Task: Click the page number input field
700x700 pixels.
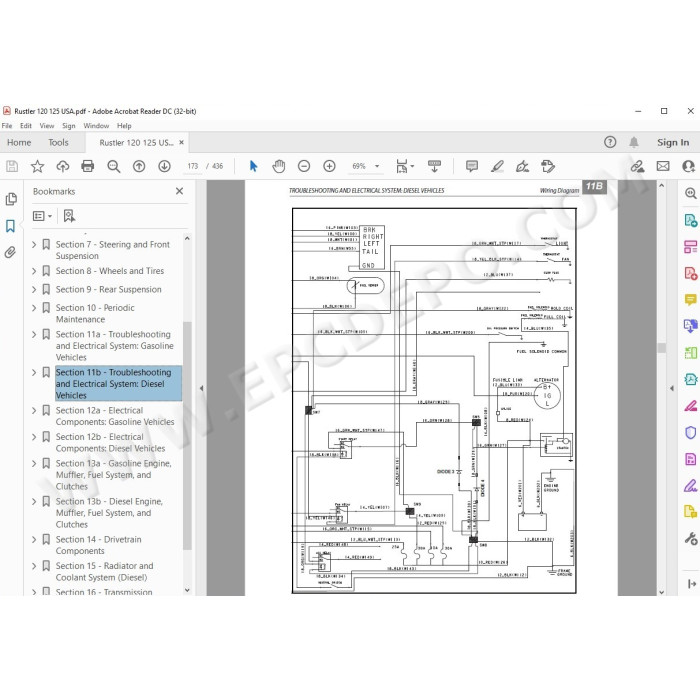Action: 193,166
